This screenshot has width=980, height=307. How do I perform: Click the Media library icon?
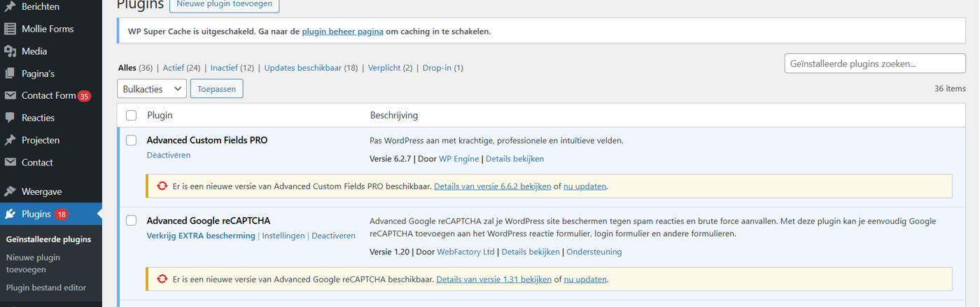(10, 51)
